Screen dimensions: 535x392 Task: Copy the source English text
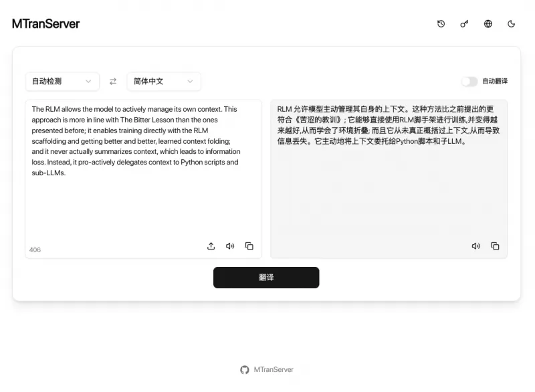pos(249,246)
